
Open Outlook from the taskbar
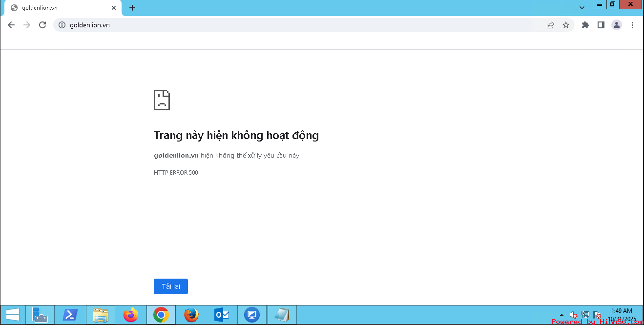[x=222, y=315]
